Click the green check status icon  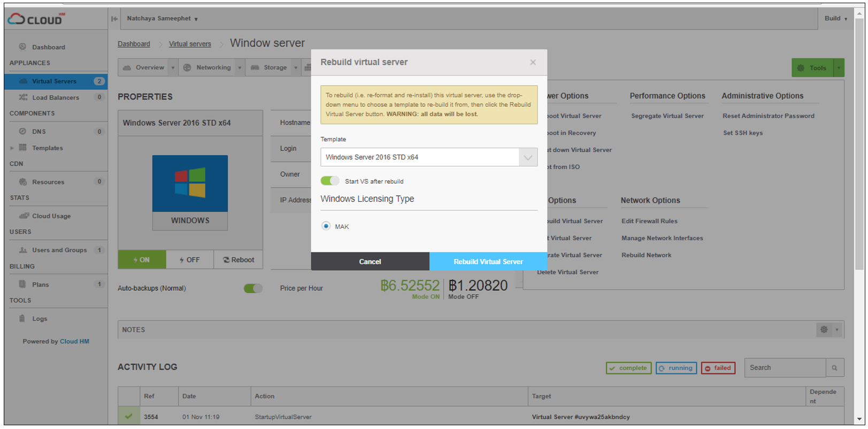[x=128, y=416]
